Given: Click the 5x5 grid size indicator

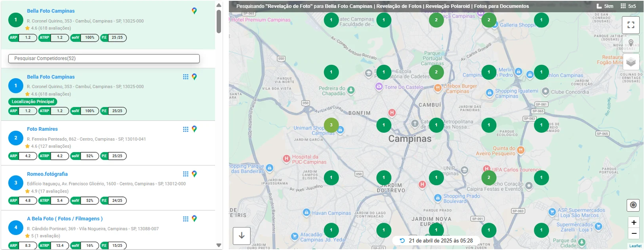Looking at the screenshot, I should [x=628, y=6].
